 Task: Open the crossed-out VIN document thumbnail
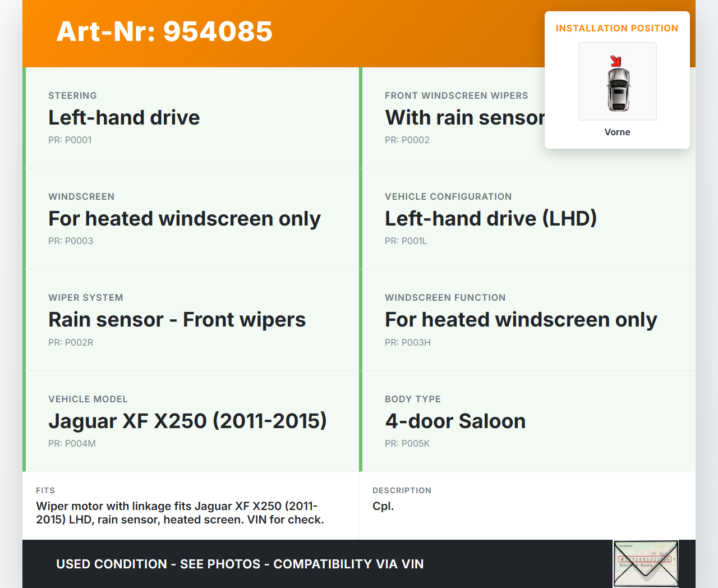click(x=646, y=563)
